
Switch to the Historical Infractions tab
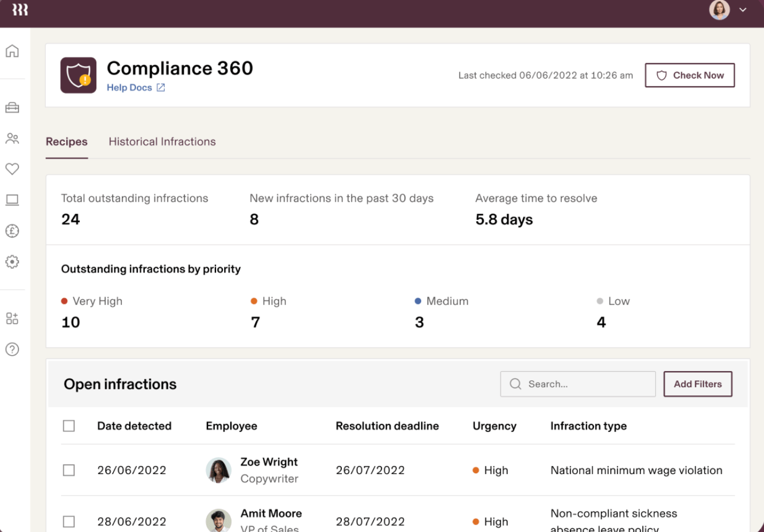(x=162, y=141)
